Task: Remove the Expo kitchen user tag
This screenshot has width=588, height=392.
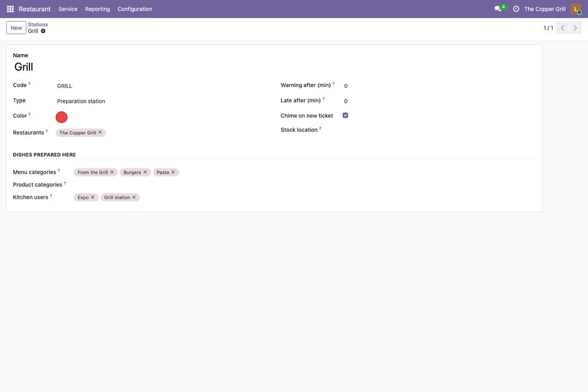Action: [93, 198]
